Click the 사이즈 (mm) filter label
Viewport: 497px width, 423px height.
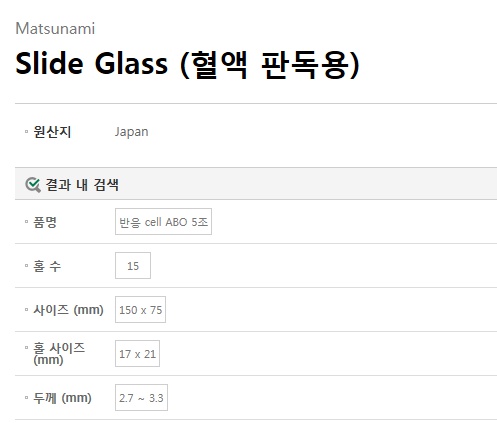tap(68, 310)
